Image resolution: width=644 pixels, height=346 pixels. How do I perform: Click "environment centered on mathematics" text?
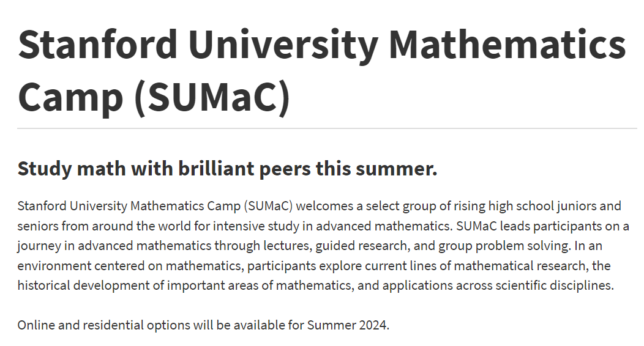click(129, 266)
